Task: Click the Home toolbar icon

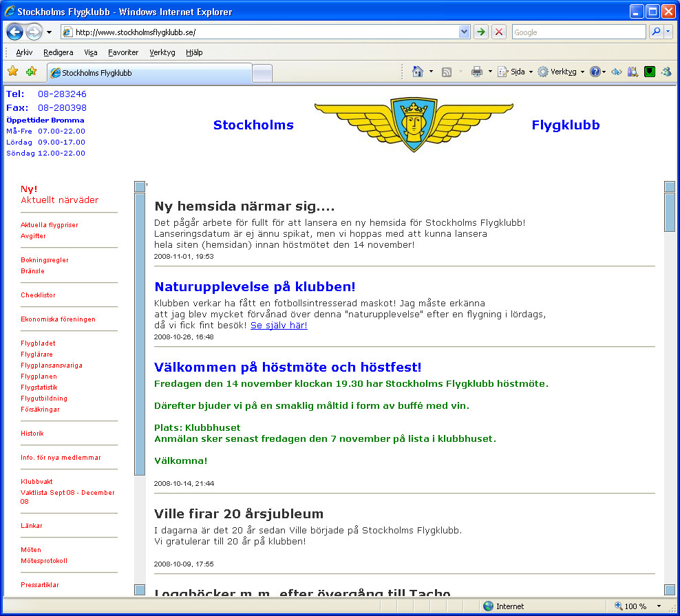Action: click(x=418, y=72)
